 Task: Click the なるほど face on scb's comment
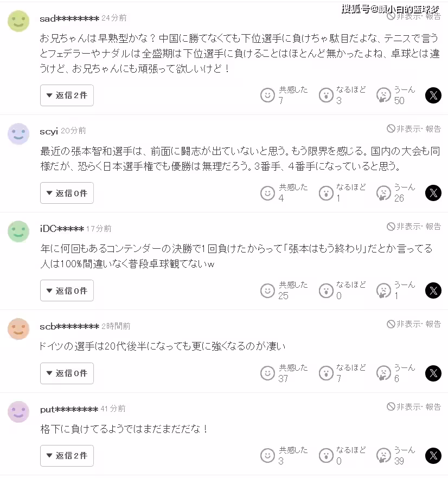pyautogui.click(x=325, y=373)
